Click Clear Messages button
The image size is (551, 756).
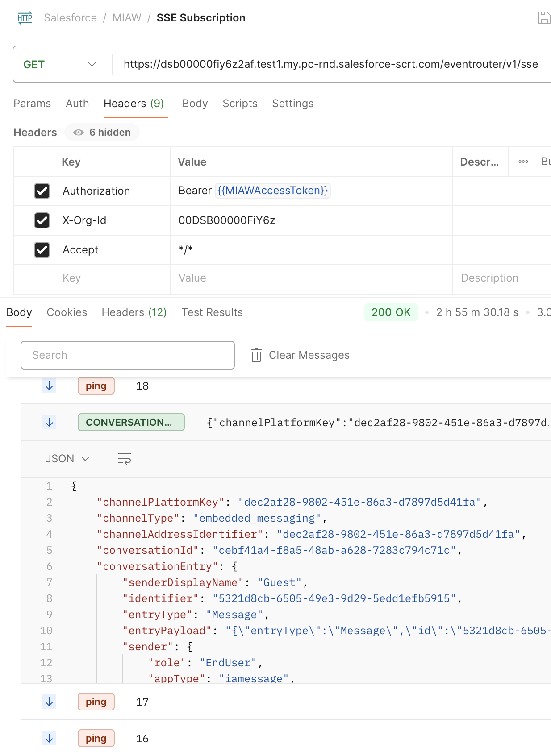point(300,355)
